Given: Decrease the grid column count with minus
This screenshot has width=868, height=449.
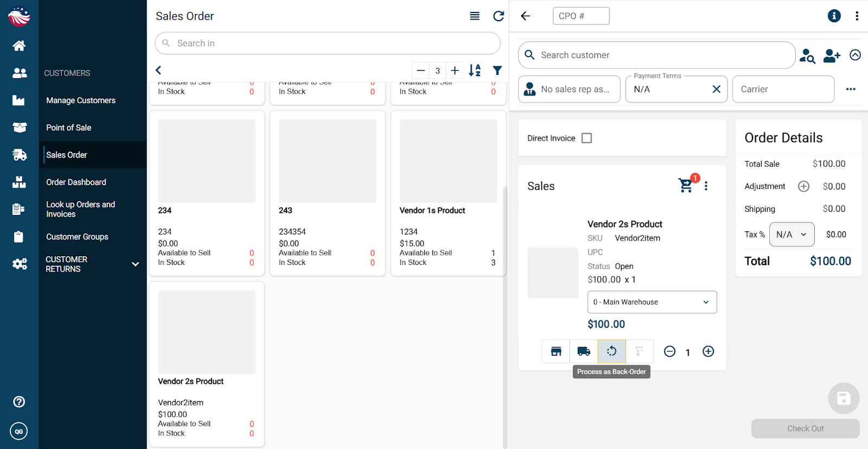Looking at the screenshot, I should click(420, 70).
